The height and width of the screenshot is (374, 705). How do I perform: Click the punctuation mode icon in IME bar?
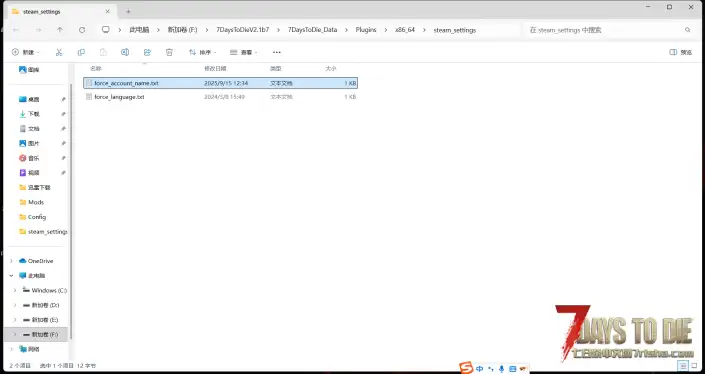coord(491,369)
